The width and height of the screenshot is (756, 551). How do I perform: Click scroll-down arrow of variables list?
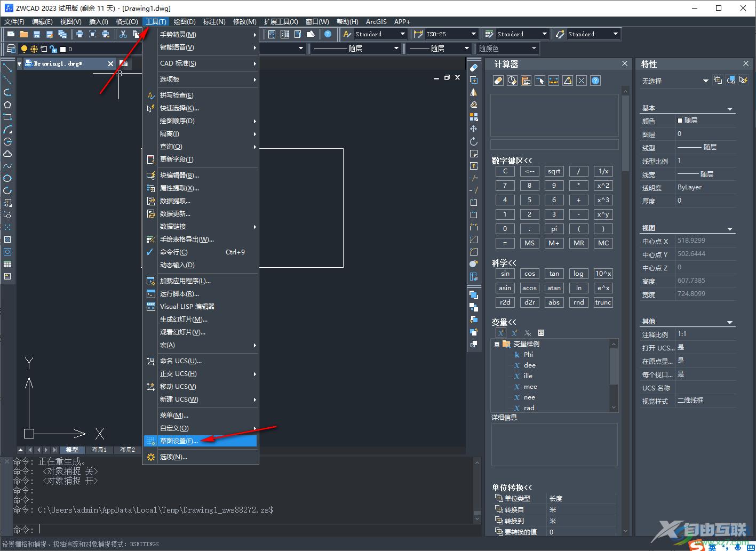click(x=614, y=408)
